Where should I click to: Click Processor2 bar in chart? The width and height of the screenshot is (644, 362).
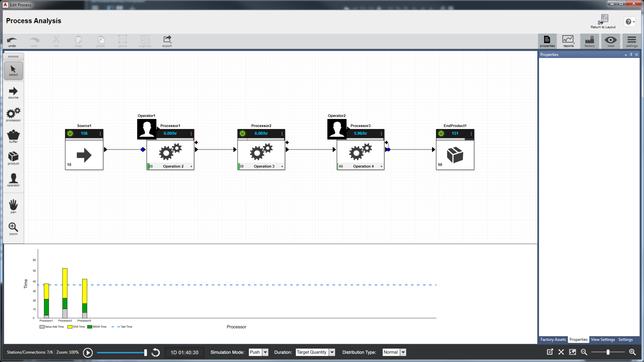click(x=65, y=293)
